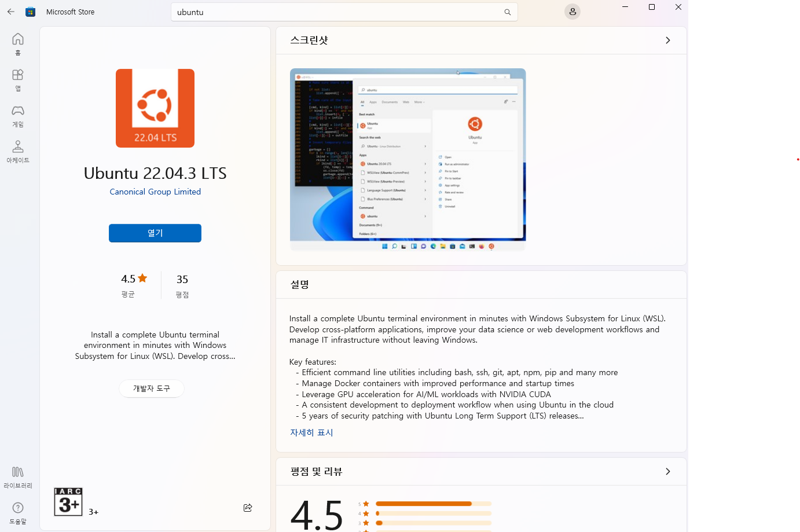Open the Home (홈) sidebar section
This screenshot has height=532, width=800.
(18, 44)
